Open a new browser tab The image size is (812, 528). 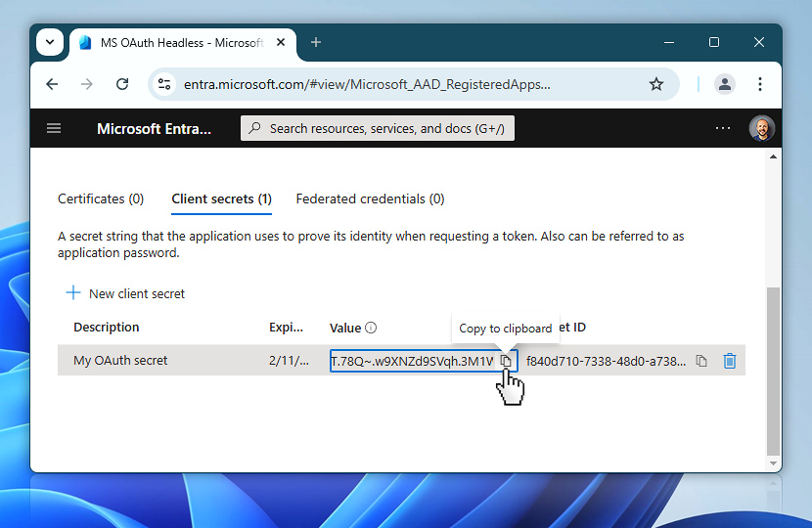tap(316, 42)
